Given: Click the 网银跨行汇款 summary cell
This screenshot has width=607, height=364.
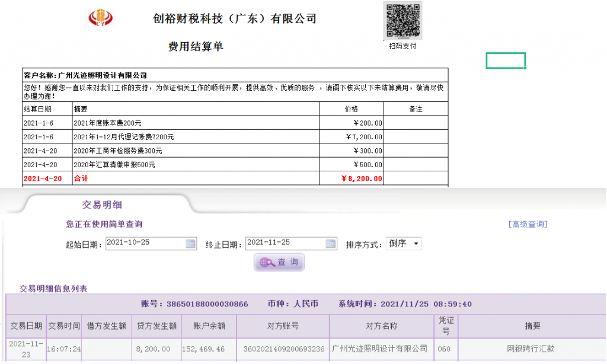Looking at the screenshot, I should 532,349.
